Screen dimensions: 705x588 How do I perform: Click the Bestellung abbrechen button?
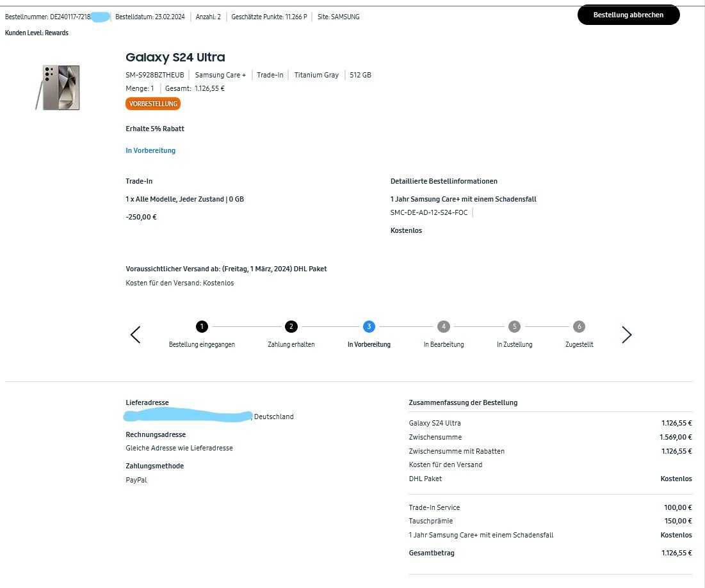point(628,15)
